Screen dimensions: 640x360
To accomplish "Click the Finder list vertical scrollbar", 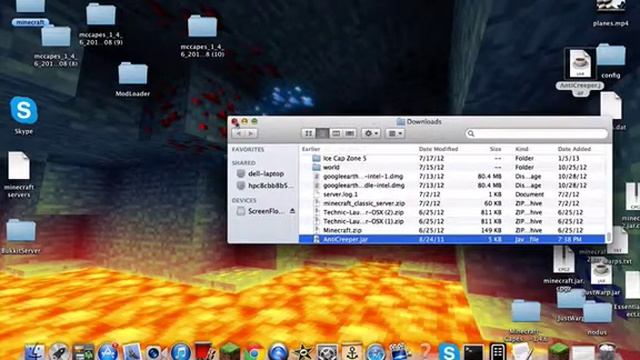I will pyautogui.click(x=609, y=237).
